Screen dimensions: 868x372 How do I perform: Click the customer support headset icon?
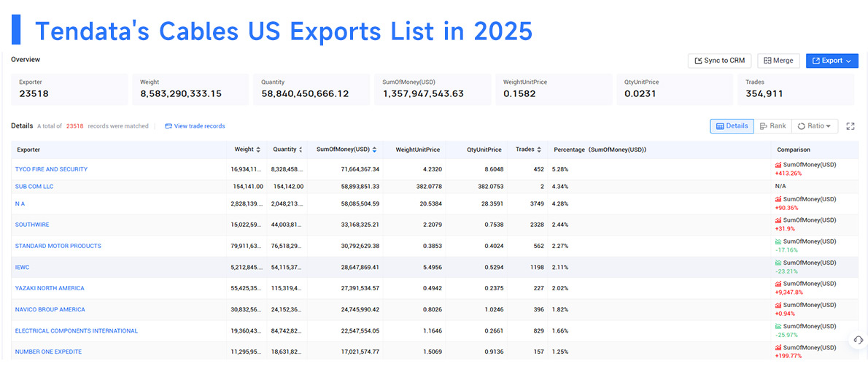(x=858, y=339)
